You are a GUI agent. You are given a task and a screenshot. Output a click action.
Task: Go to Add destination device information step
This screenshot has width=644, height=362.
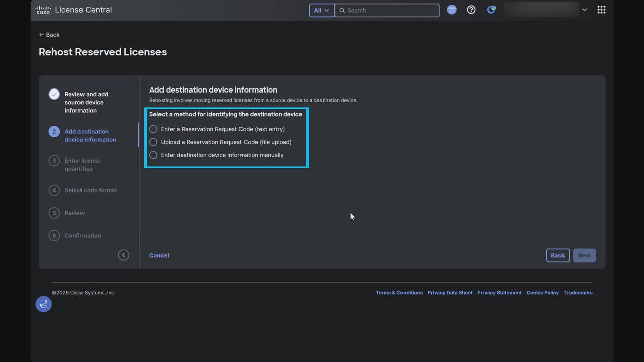click(90, 136)
